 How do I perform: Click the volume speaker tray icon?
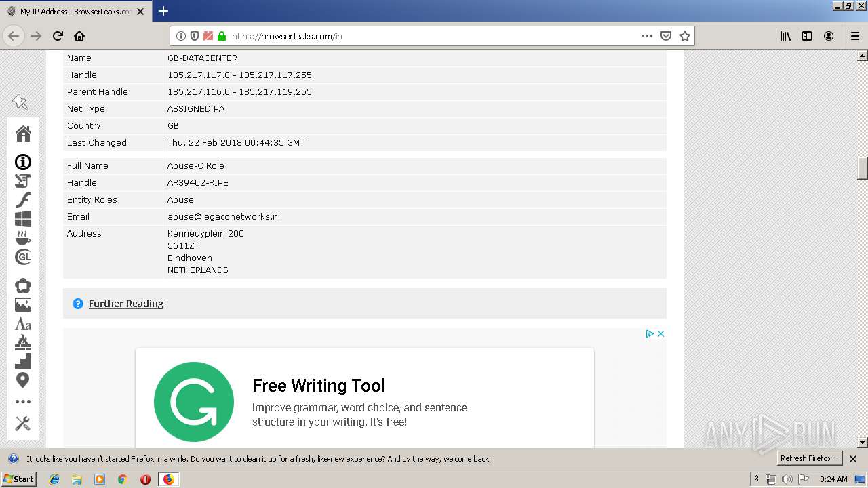(x=787, y=479)
